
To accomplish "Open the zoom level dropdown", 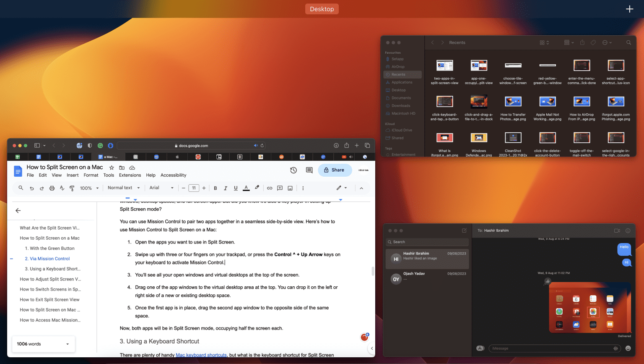I will [x=88, y=188].
